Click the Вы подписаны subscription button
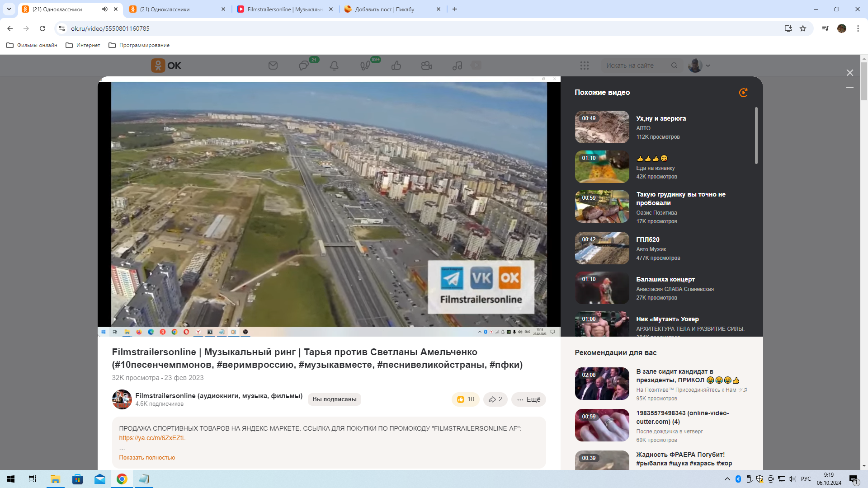Image resolution: width=868 pixels, height=488 pixels. pyautogui.click(x=335, y=399)
